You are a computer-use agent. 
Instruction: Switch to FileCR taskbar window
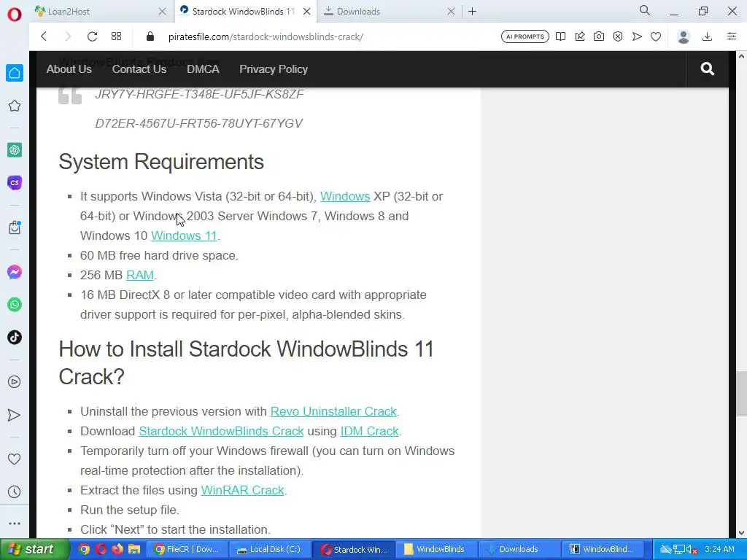[x=187, y=549]
